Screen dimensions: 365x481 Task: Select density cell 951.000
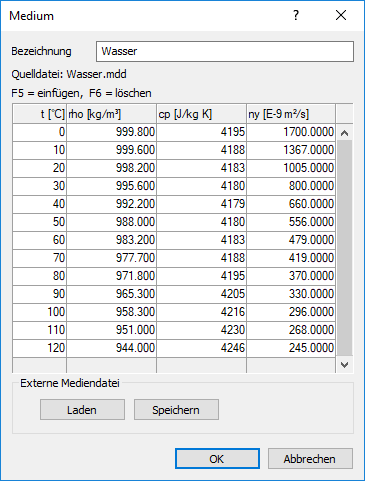(112, 330)
